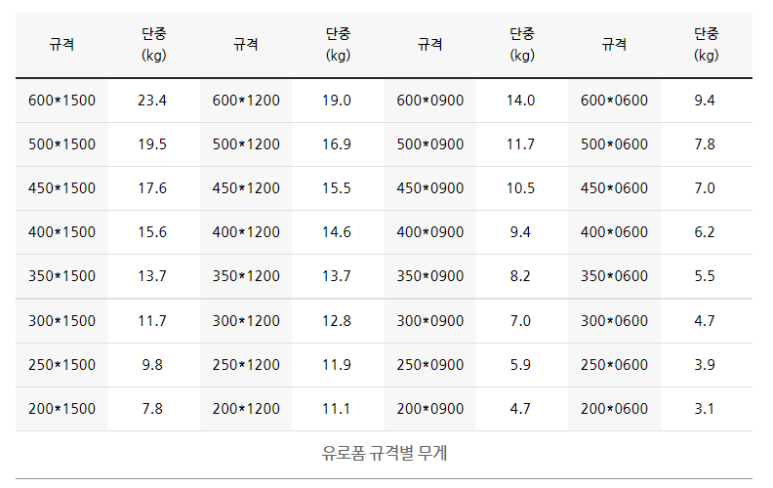Screen dimensions: 773x488
Task: Click the 400*1500 size cell
Action: 62,232
